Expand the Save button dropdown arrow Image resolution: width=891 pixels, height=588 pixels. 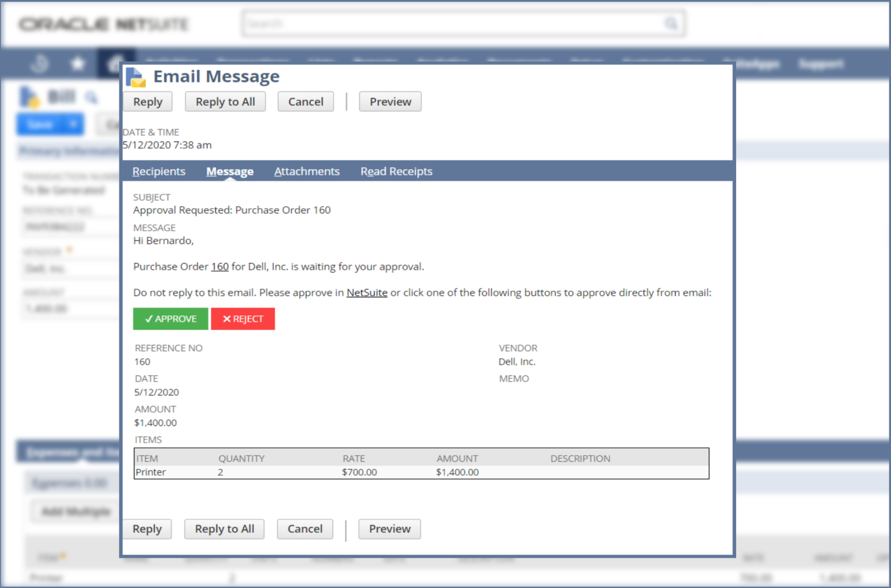[x=74, y=124]
